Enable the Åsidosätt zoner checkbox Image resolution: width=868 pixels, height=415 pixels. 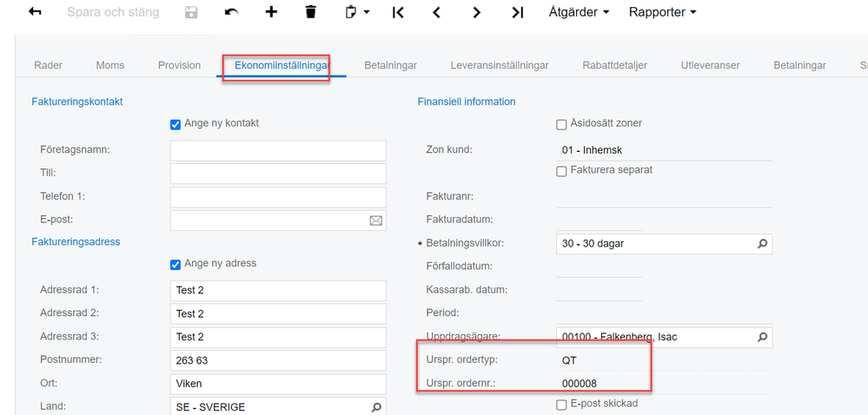(x=561, y=124)
